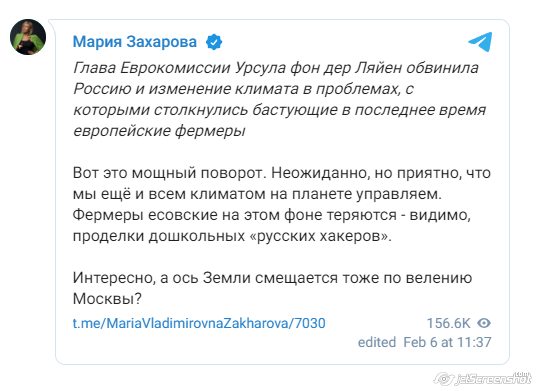The height and width of the screenshot is (391, 538).
Task: Click the word 'Москвы?'
Action: pyautogui.click(x=107, y=299)
